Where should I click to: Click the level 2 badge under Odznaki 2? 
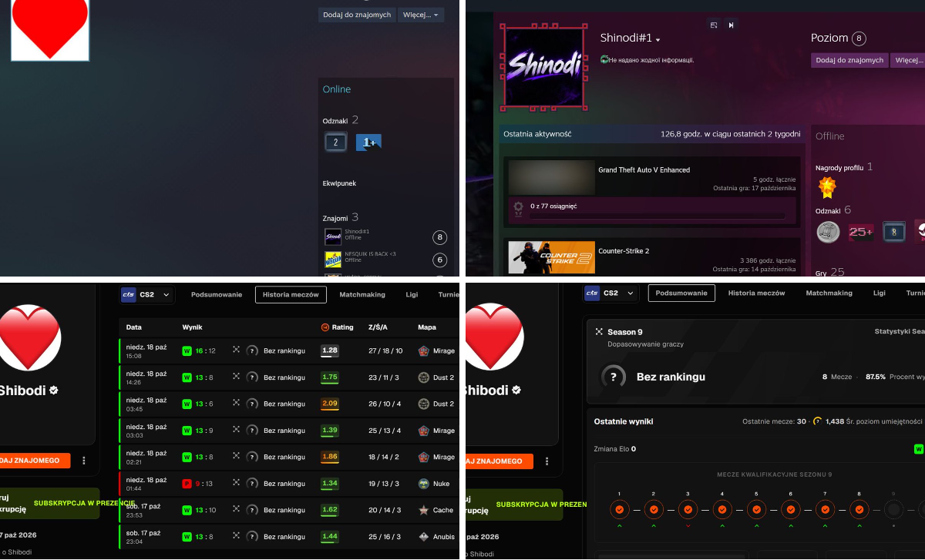pyautogui.click(x=335, y=142)
